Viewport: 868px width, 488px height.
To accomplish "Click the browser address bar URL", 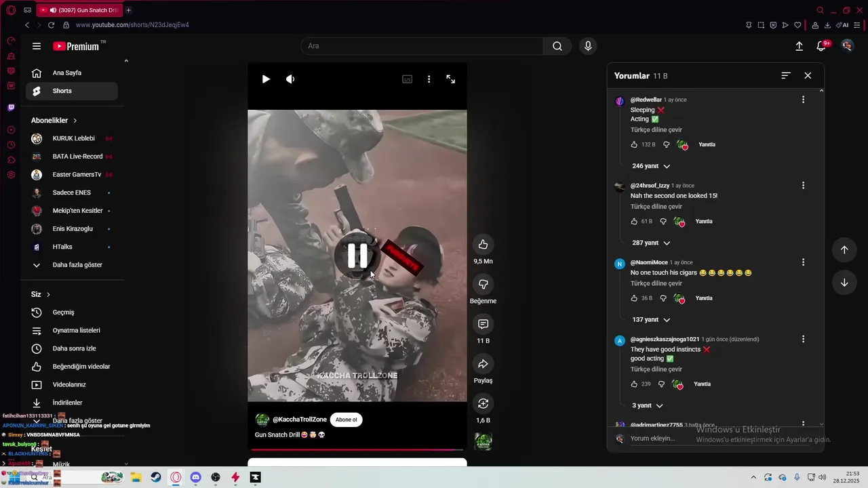I will [132, 25].
